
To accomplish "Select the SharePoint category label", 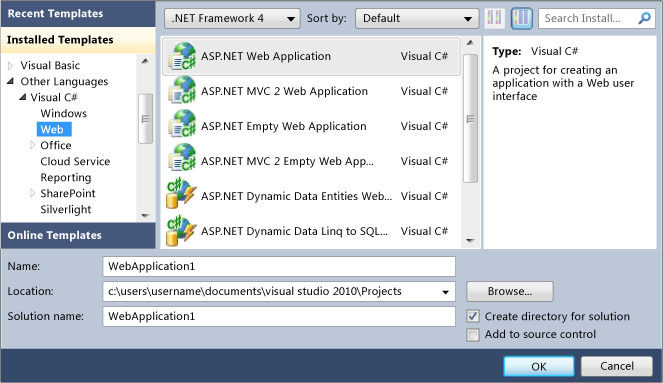I will 68,193.
